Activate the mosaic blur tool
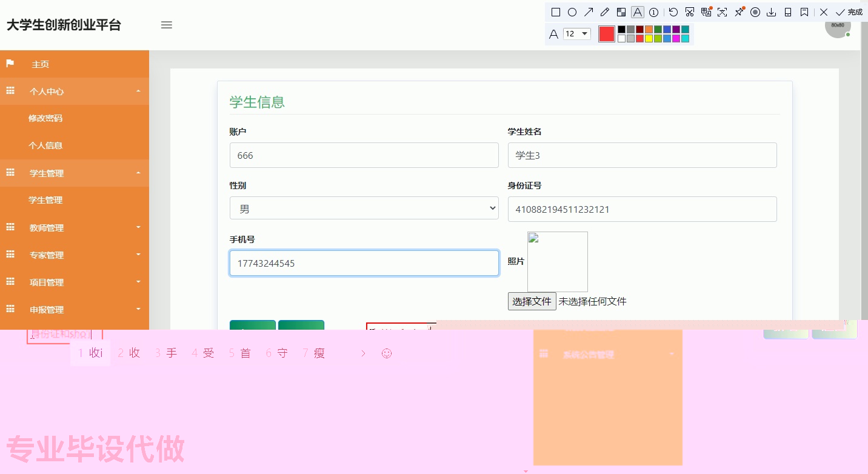Viewport: 868px width, 474px height. (621, 12)
